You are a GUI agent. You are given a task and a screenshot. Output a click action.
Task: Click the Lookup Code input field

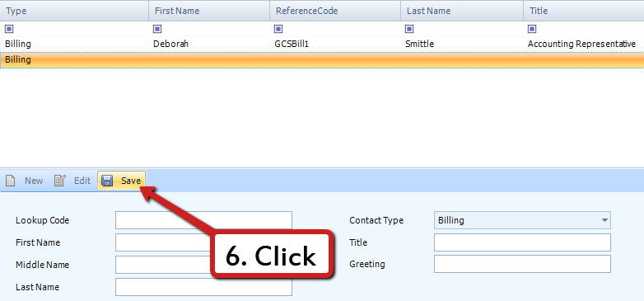coord(203,220)
